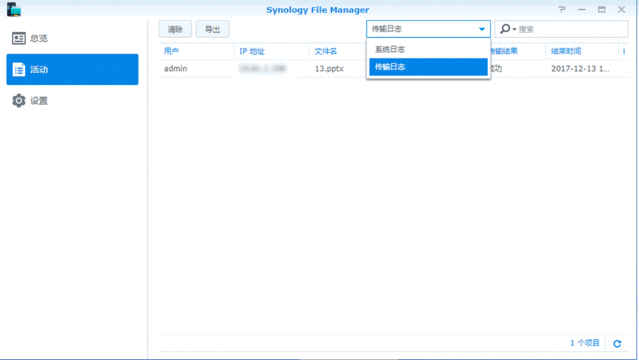Collapse the 传输日志 dropdown arrow
The image size is (639, 360).
pos(482,29)
